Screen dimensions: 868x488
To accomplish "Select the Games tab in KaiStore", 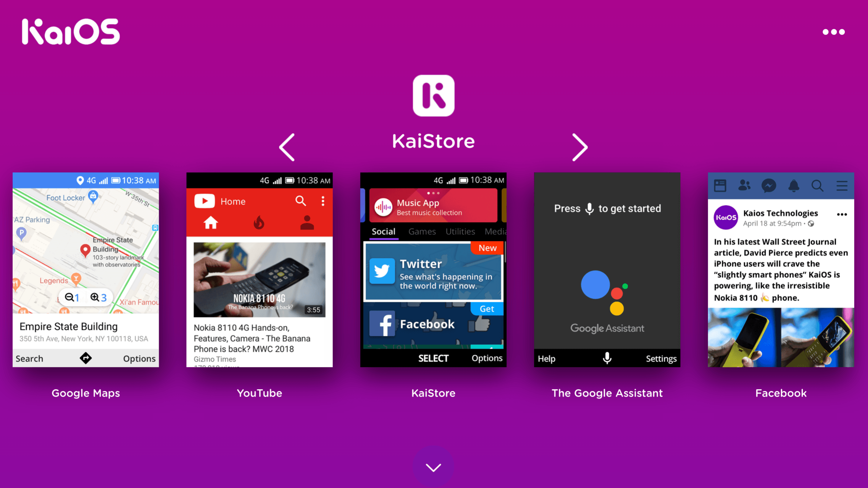I will coord(421,231).
